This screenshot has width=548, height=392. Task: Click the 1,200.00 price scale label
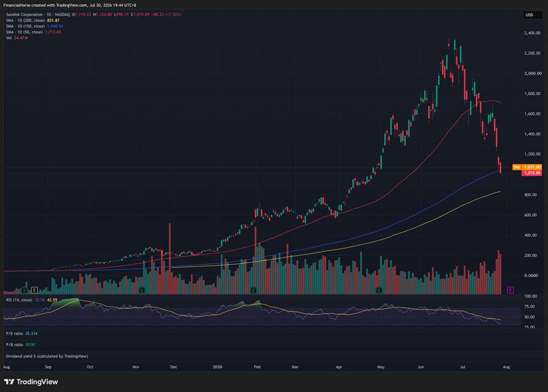click(x=532, y=154)
